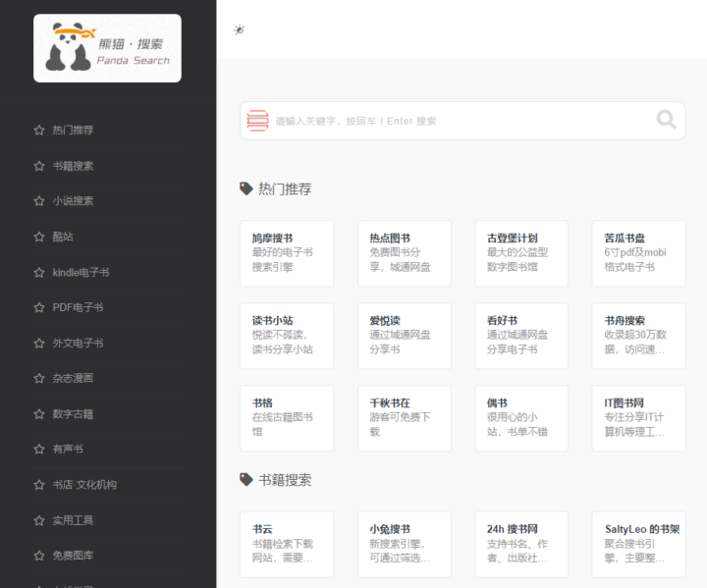Screen dimensions: 707x588
Task: Click star icon beside 外文电子书 in sidebar
Action: pyautogui.click(x=39, y=344)
